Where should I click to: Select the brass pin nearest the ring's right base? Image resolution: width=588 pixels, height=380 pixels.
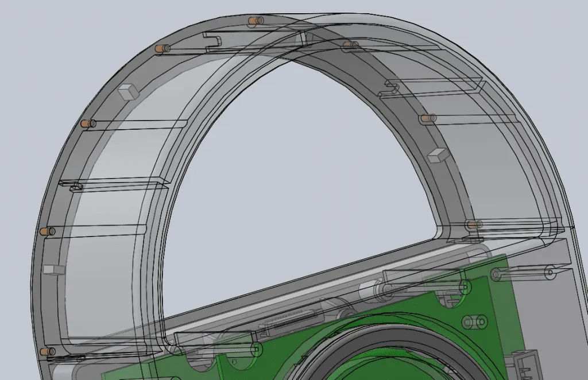tap(472, 224)
